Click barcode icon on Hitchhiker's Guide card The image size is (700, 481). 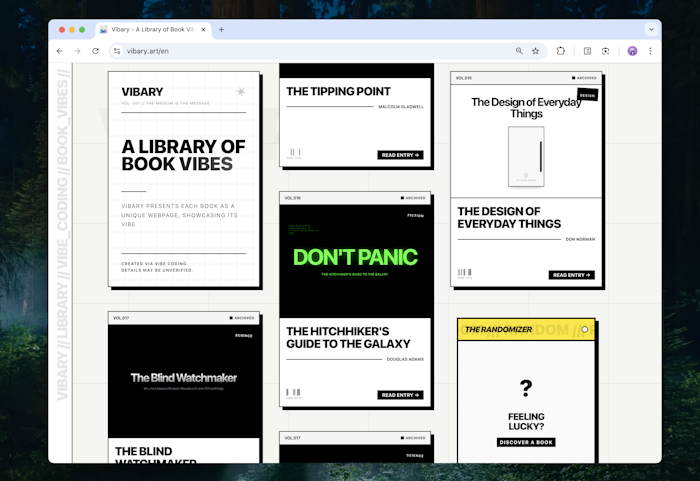click(294, 393)
